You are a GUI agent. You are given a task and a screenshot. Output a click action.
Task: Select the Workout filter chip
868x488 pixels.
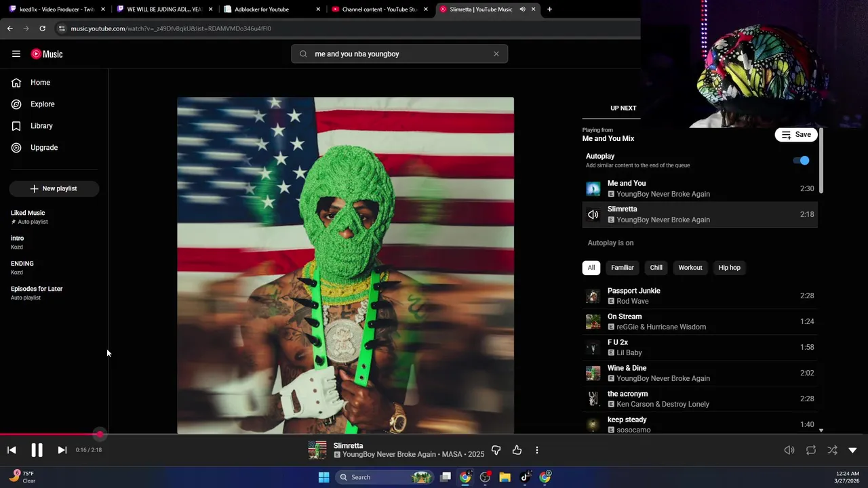(x=690, y=268)
